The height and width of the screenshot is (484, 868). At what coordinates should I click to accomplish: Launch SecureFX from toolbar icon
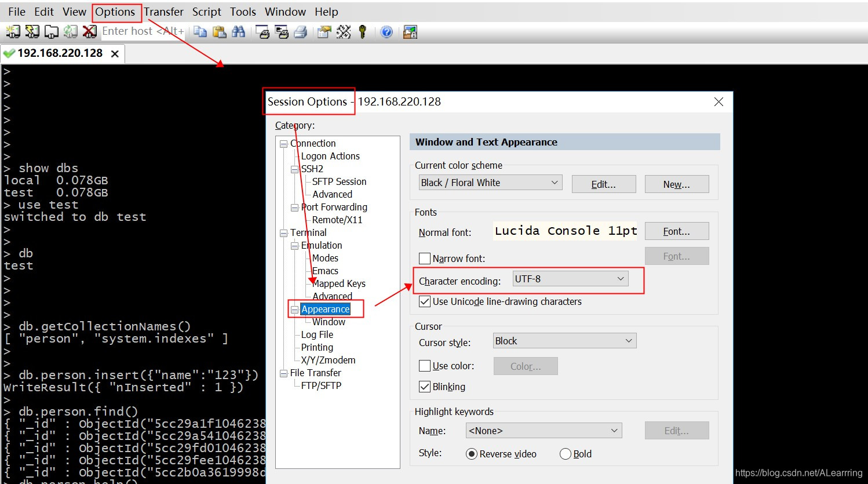(410, 32)
